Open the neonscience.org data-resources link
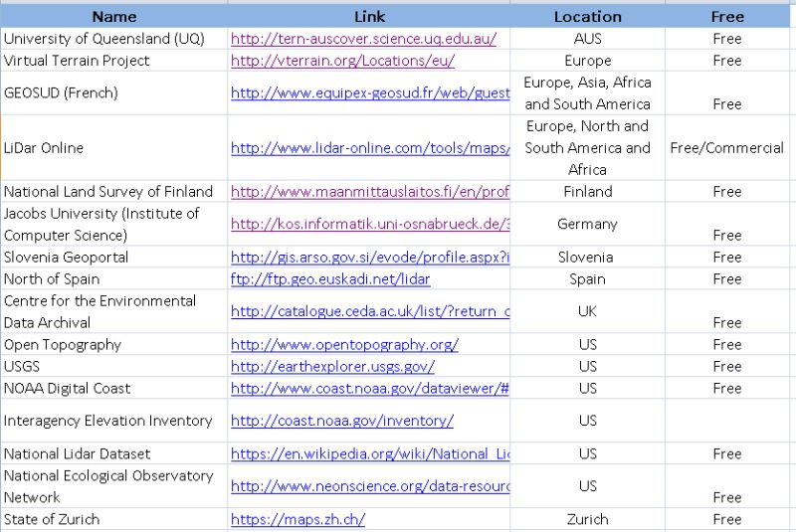 (x=370, y=486)
